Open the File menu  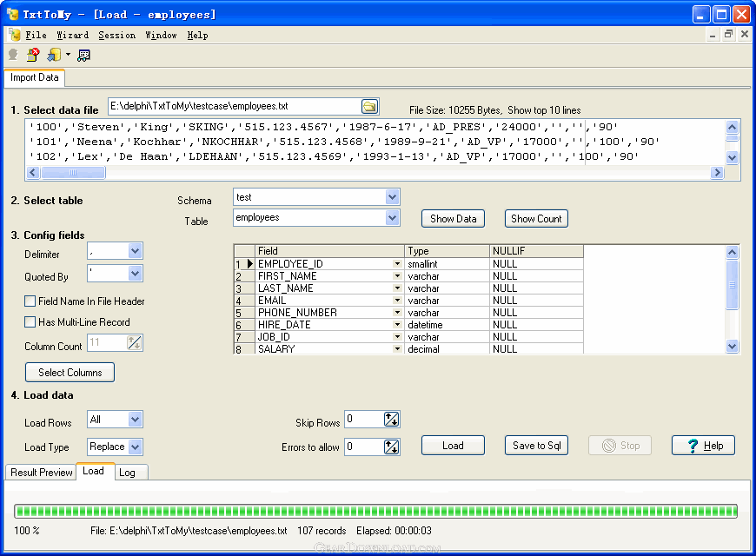36,36
